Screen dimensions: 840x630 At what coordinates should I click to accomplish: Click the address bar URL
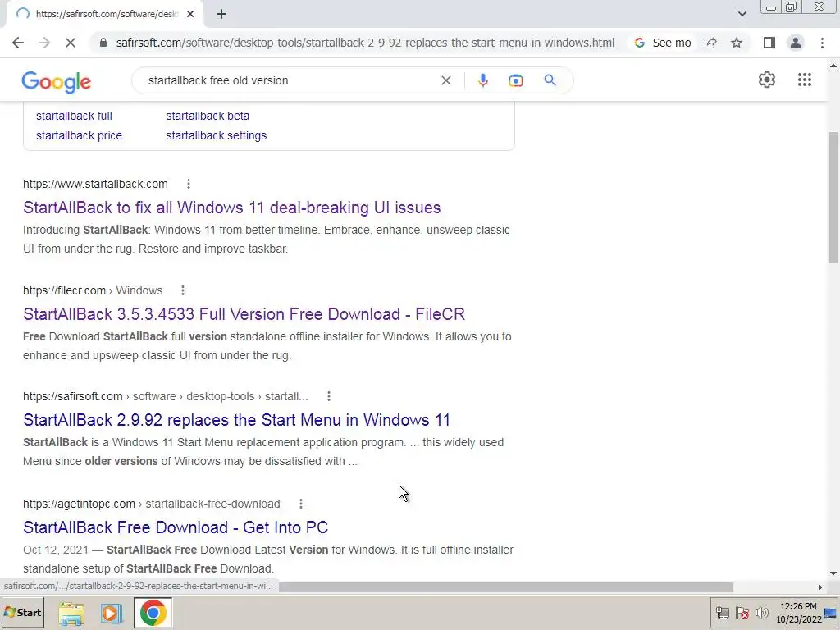(x=365, y=43)
